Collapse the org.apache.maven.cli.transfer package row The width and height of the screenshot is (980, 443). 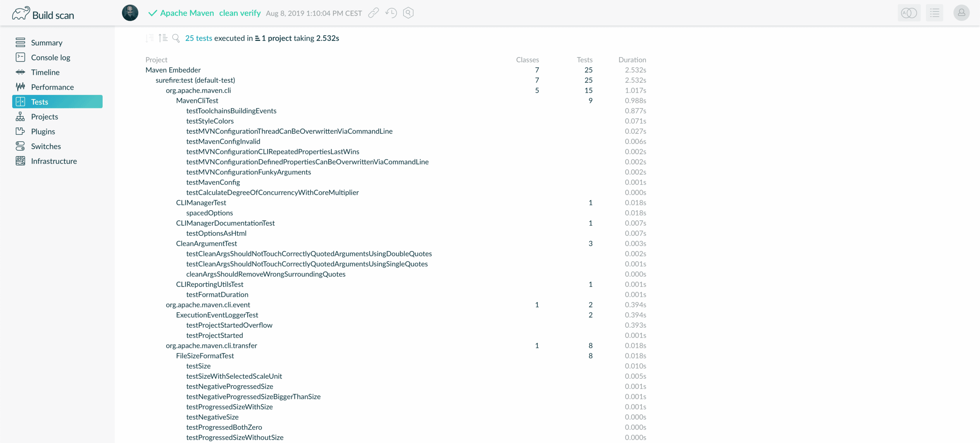click(x=211, y=346)
